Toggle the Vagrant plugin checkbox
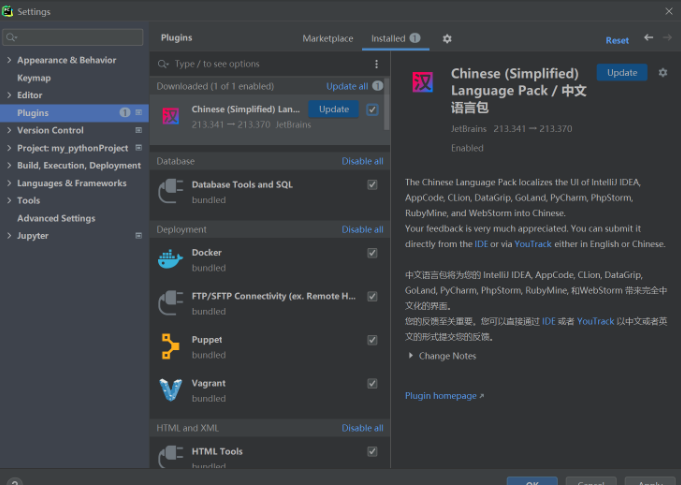The height and width of the screenshot is (485, 681). pos(372,383)
